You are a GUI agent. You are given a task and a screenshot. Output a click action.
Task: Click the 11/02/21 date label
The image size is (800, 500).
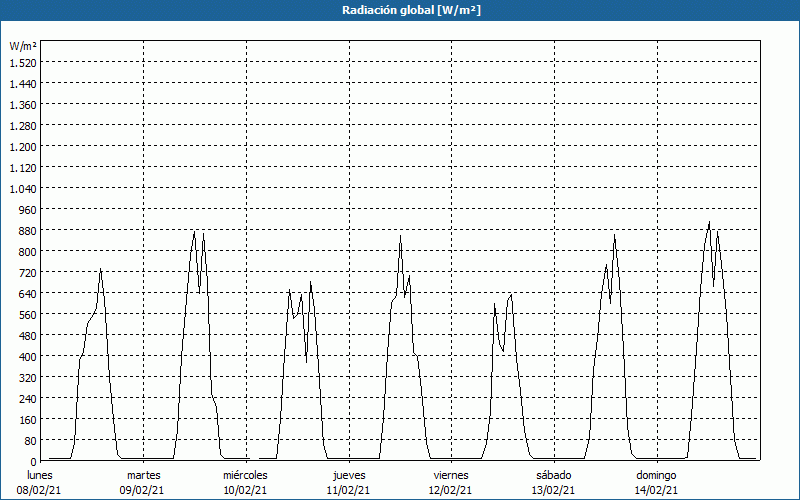[348, 490]
